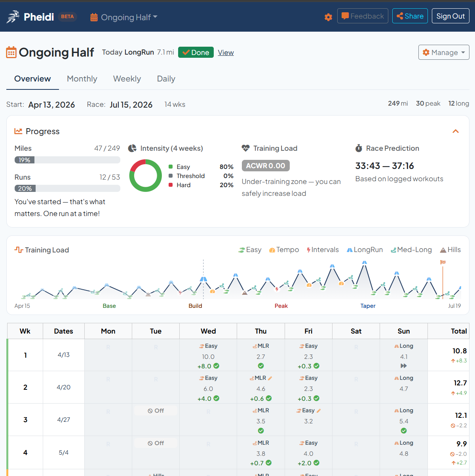Click the 33:43 — 37:16 race prediction
The image size is (475, 476).
click(385, 166)
